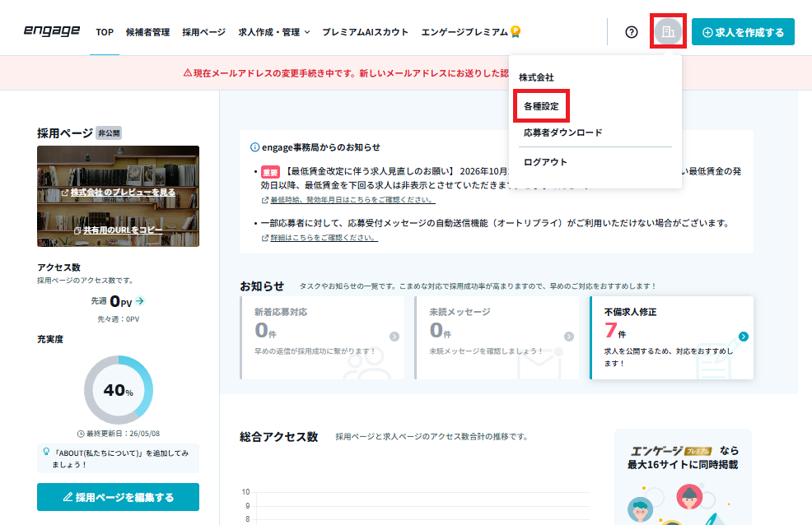Click the engage logo
This screenshot has height=525, width=812.
[52, 31]
